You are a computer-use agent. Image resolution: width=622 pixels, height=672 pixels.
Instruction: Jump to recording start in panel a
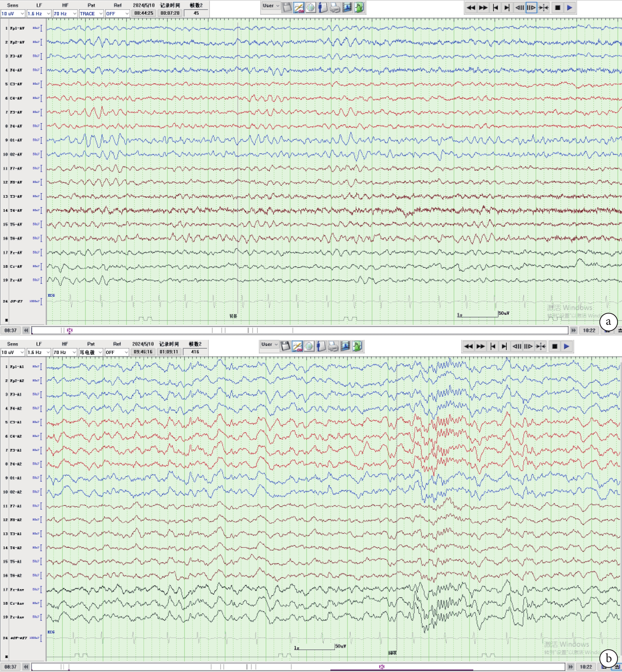pos(495,7)
